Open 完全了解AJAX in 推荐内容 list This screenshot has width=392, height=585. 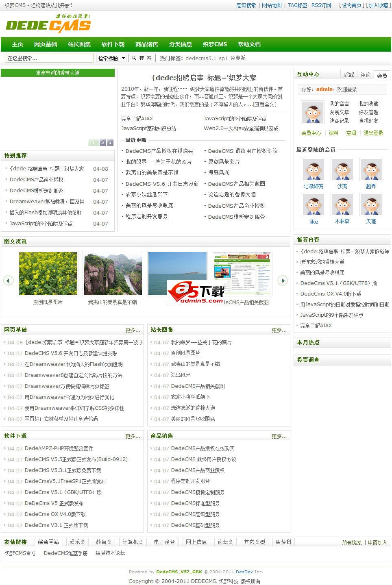[x=316, y=326]
